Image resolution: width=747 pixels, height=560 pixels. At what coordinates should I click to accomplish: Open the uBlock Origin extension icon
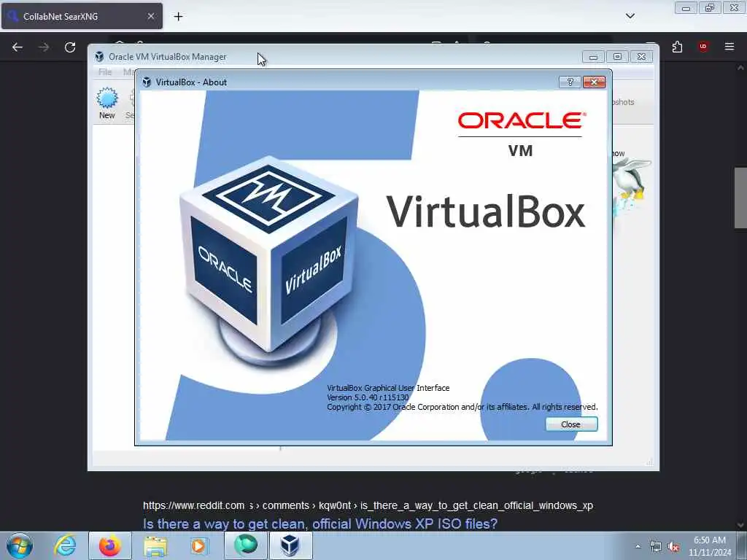pos(703,47)
